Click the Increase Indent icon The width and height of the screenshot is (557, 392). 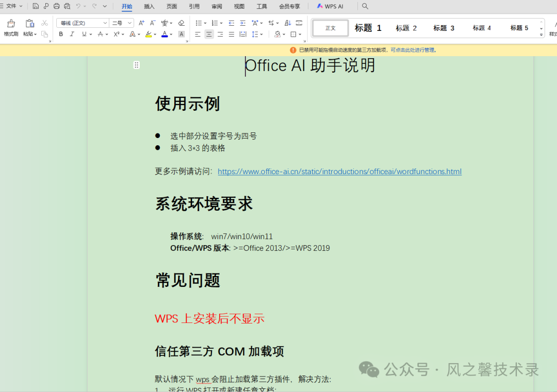click(x=242, y=23)
